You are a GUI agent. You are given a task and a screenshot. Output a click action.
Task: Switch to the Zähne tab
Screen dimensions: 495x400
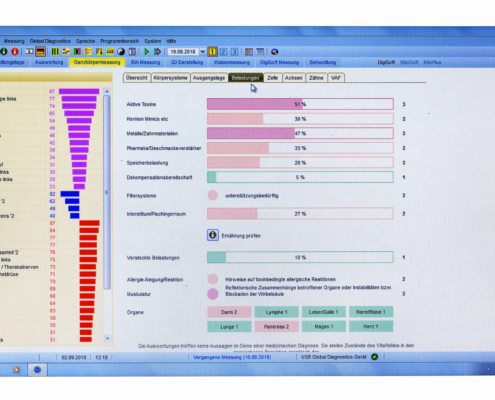tap(316, 78)
